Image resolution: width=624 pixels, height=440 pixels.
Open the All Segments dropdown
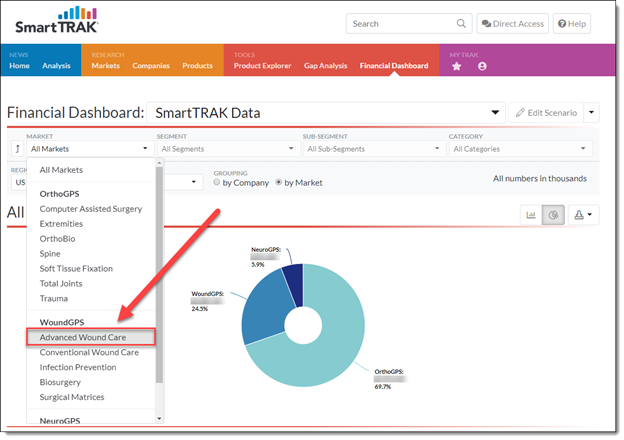[228, 149]
